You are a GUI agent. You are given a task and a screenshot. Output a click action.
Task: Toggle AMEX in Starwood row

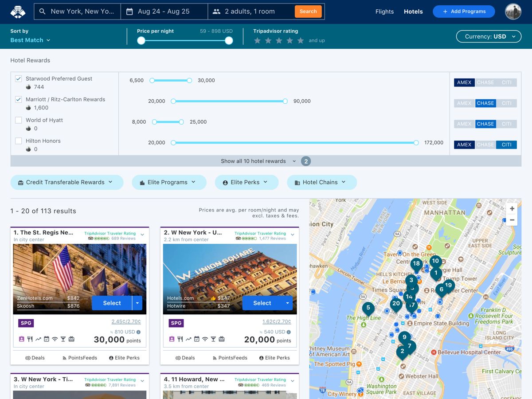464,82
